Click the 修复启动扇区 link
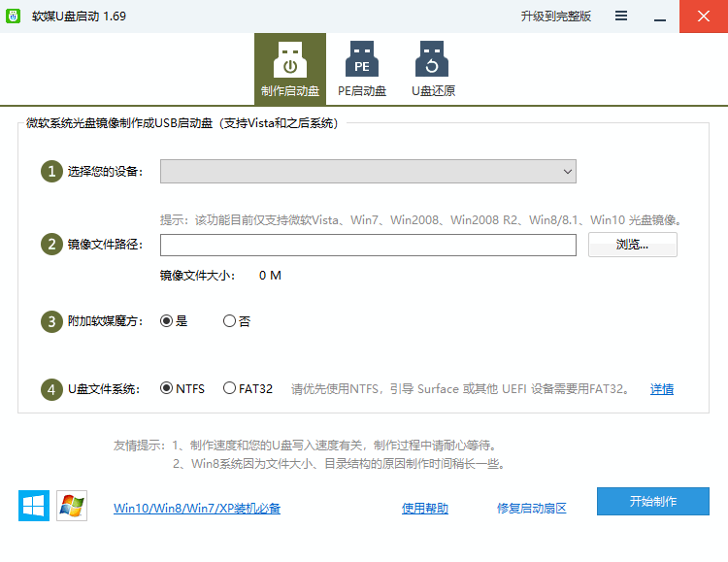 [x=532, y=508]
